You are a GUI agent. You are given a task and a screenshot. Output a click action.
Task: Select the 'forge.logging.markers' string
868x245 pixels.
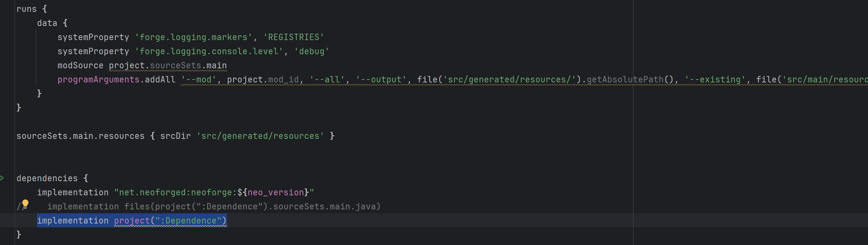[x=193, y=37]
